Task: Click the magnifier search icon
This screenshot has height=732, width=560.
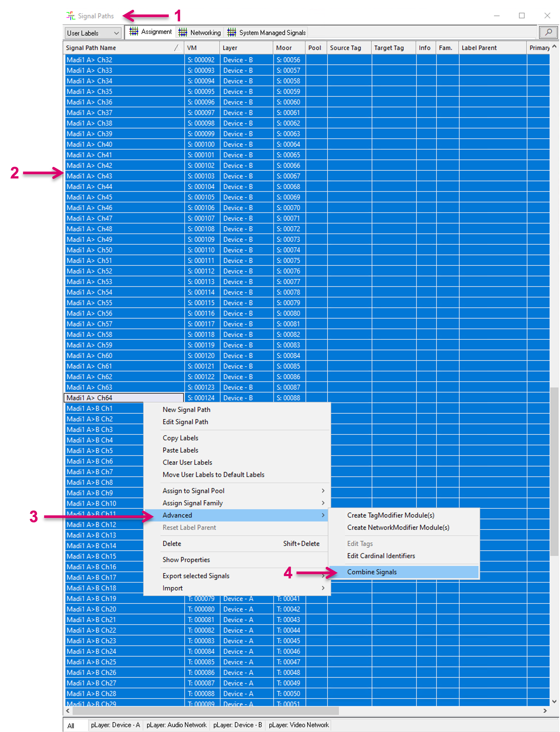Action: pos(548,32)
